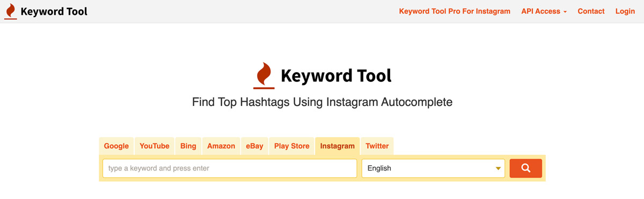The width and height of the screenshot is (644, 199).
Task: Open the Amazon tab
Action: [221, 146]
